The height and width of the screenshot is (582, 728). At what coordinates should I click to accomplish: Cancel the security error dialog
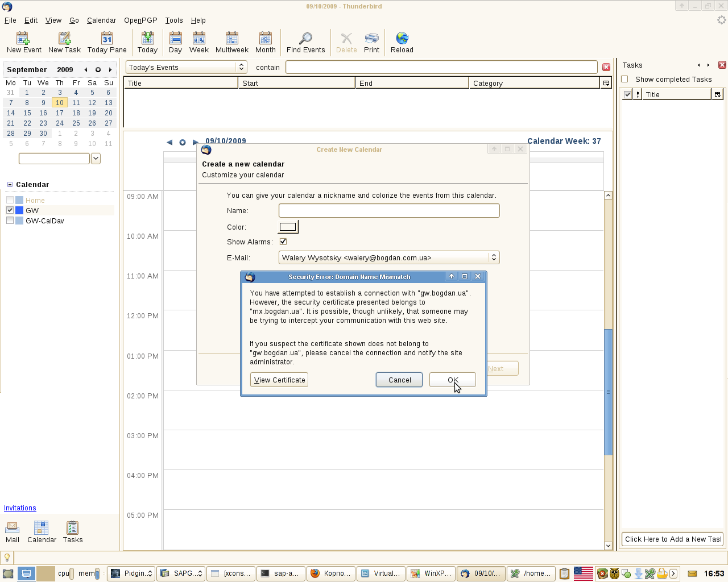coord(399,380)
